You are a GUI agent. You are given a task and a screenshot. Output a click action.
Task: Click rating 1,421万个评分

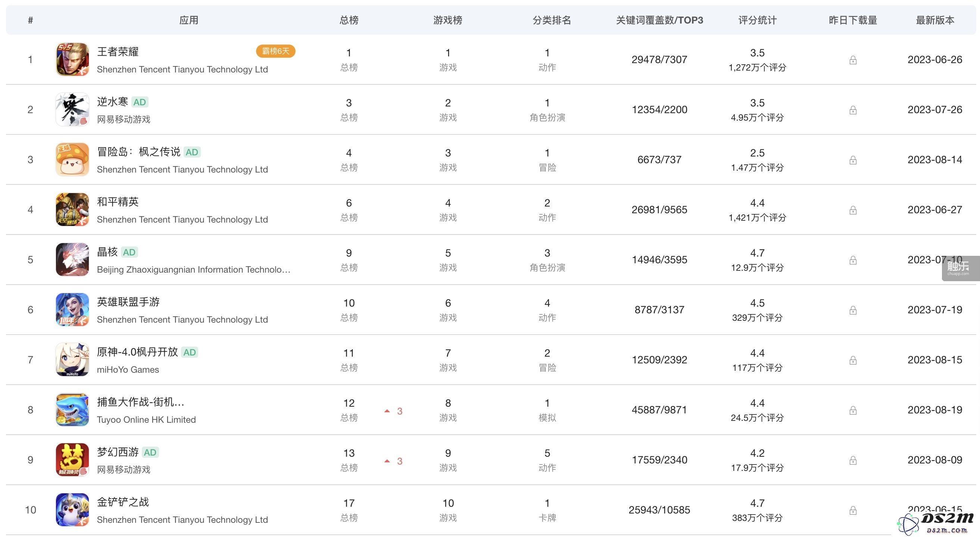(x=758, y=218)
